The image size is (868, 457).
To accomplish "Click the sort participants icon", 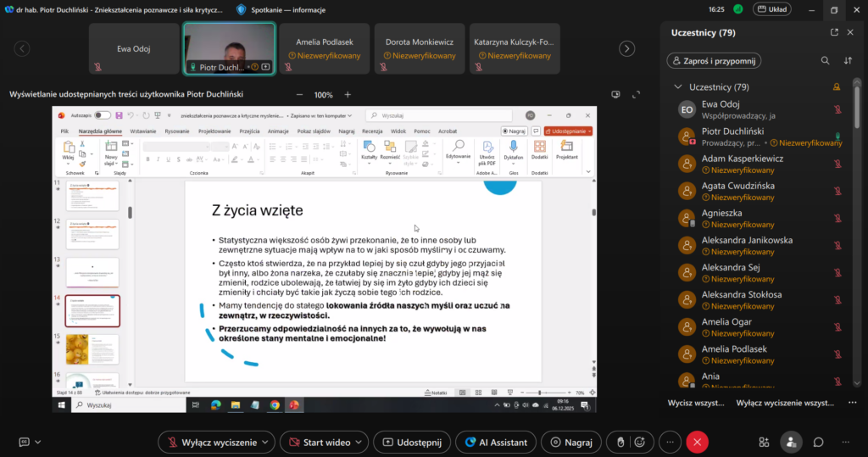I will pos(848,61).
